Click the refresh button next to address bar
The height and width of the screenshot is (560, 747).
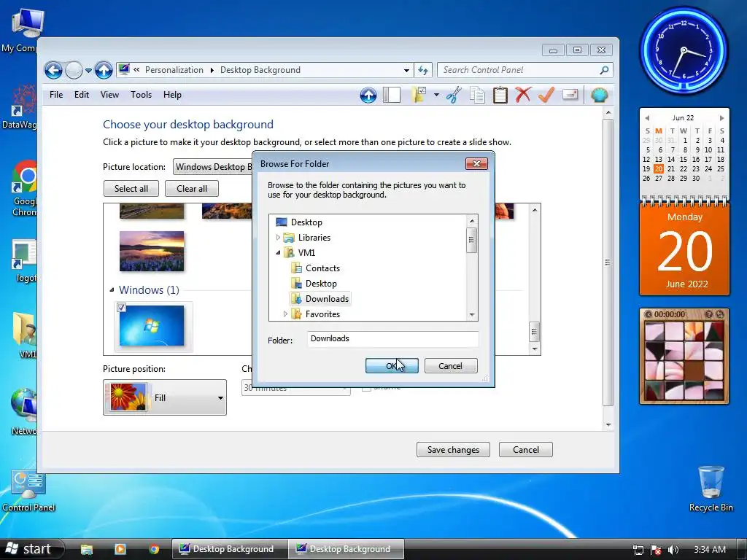[423, 70]
